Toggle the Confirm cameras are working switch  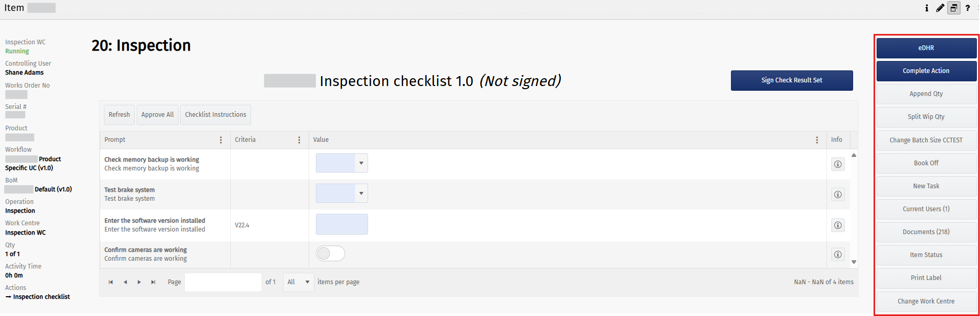[x=330, y=253]
